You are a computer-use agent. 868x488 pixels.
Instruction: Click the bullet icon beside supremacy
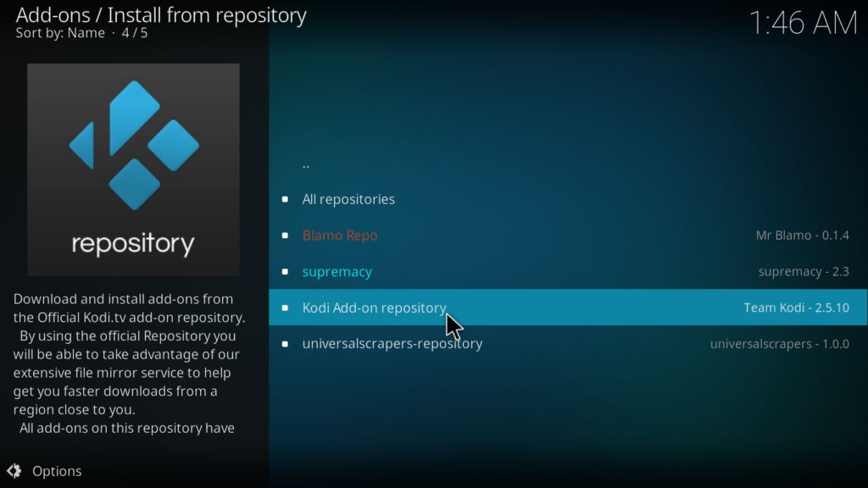pos(285,272)
